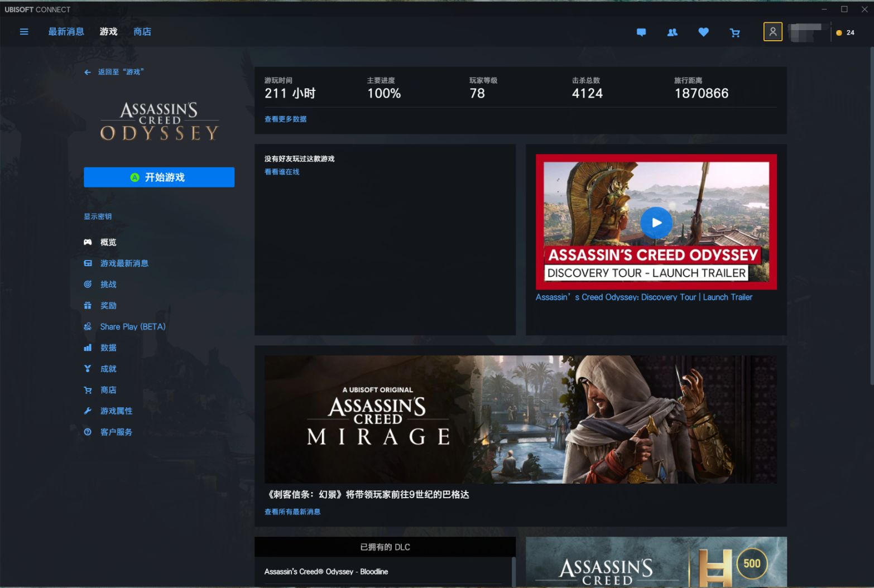Click the 显示密钥 link
The height and width of the screenshot is (588, 874).
tap(98, 216)
